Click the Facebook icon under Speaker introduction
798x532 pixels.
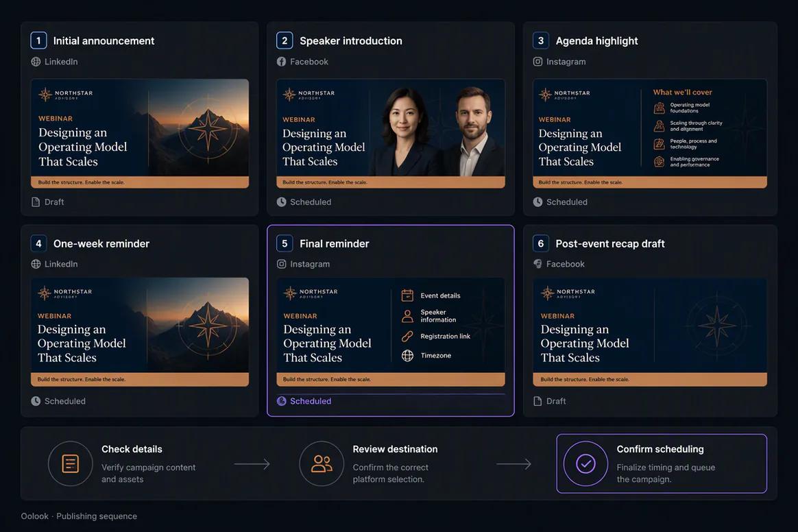282,62
